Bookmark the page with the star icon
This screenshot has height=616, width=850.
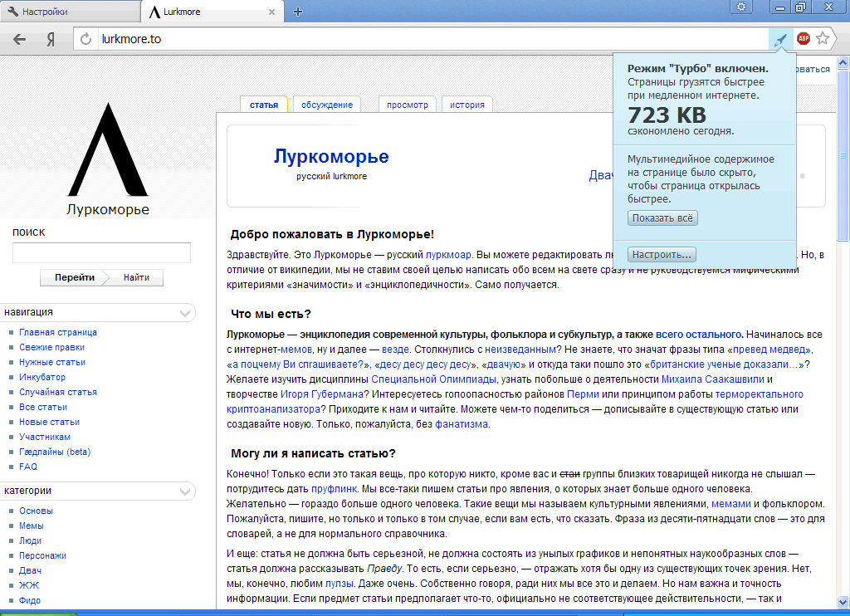(x=823, y=38)
